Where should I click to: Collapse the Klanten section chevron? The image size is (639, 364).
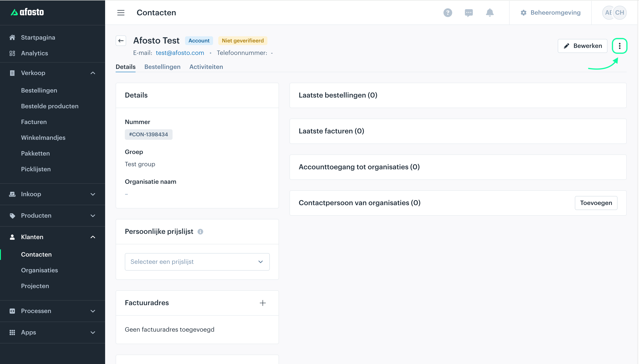(93, 237)
